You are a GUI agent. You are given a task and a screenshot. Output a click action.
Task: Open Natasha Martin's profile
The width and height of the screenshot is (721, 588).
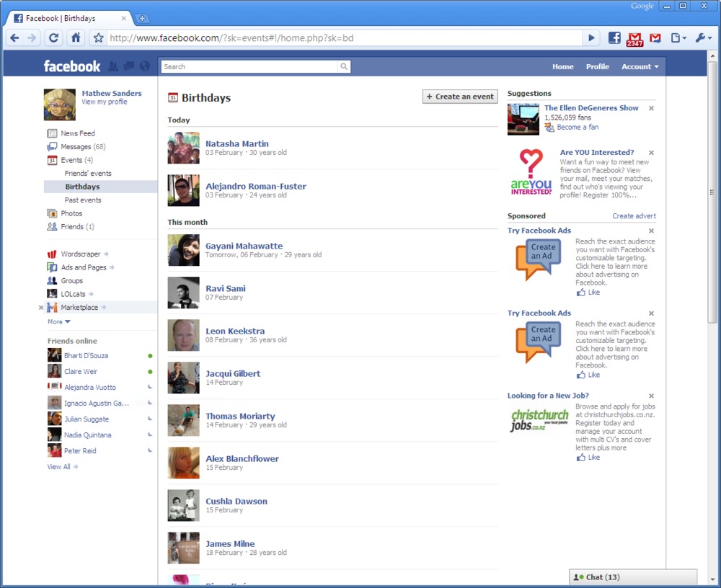(236, 144)
